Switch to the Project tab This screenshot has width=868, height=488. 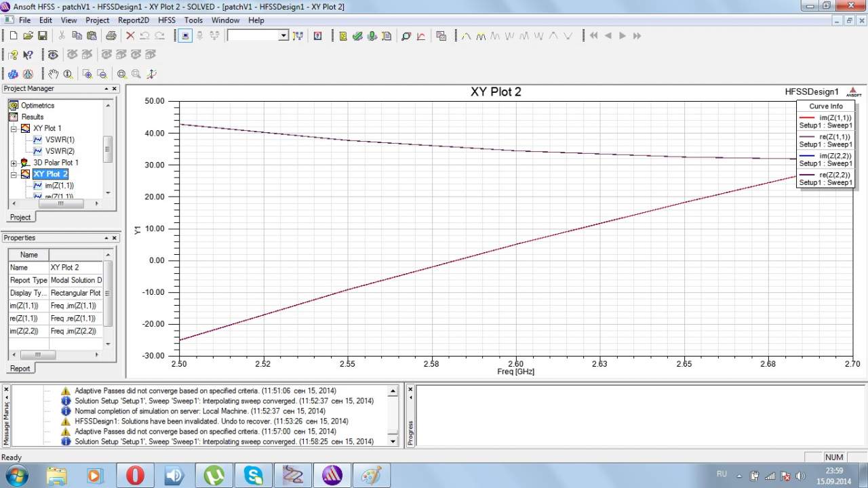[x=20, y=217]
